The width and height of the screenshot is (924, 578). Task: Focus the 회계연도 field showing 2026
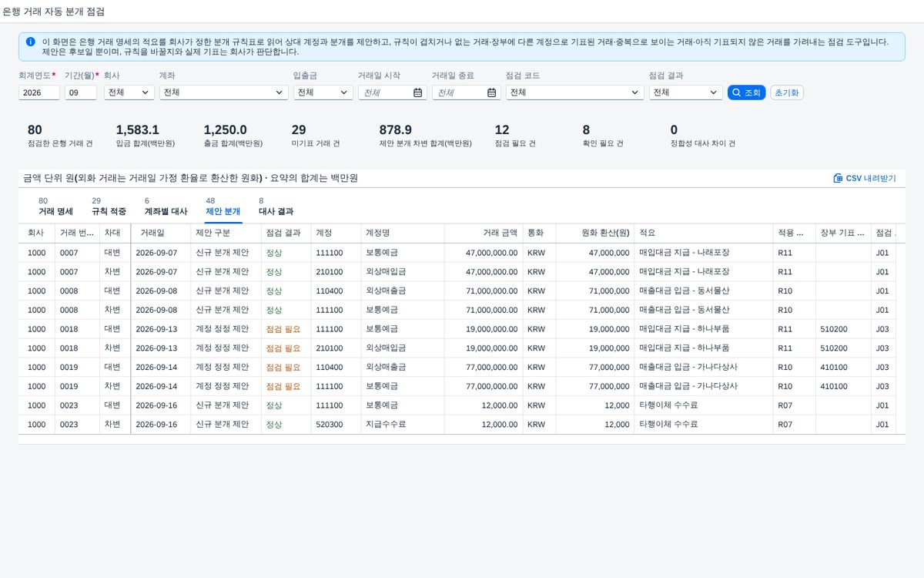tap(39, 92)
